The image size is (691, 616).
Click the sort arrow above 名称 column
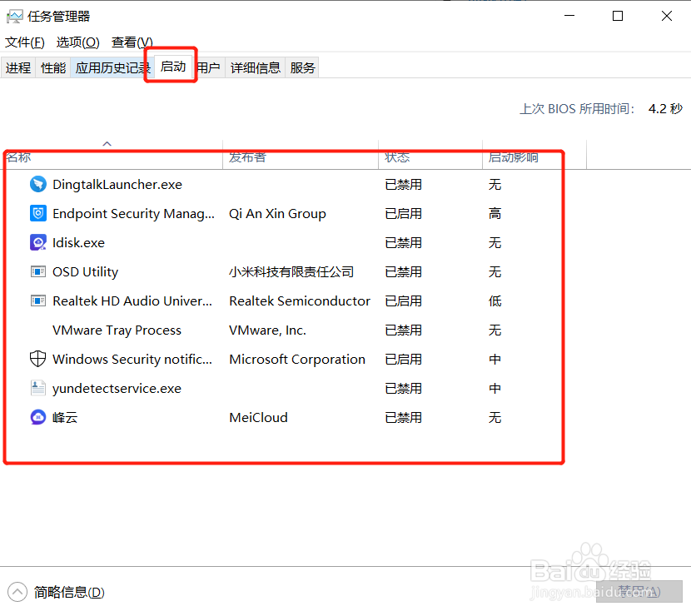pos(107,142)
